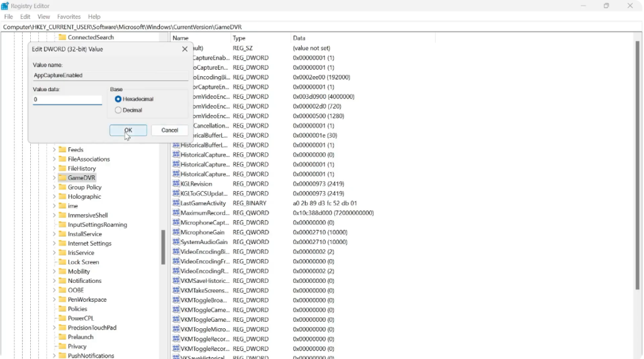Screen dimensions: 644x359
Task: Click the VKMToggleMicro... value icon
Action: [176, 329]
